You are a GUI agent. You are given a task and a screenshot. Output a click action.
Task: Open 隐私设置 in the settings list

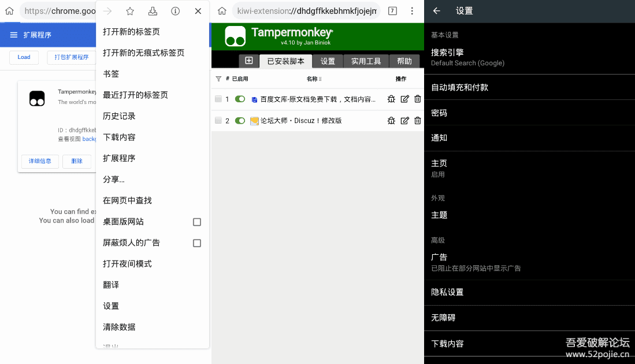pyautogui.click(x=529, y=292)
